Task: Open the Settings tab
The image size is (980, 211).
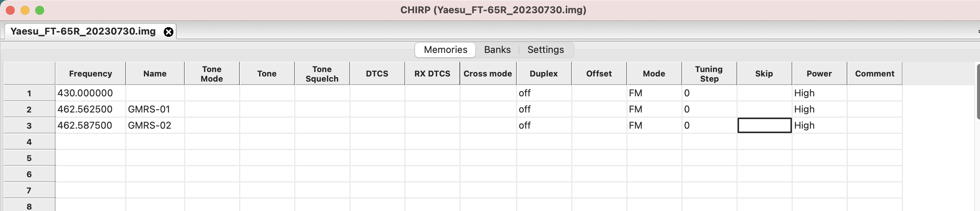Action: (545, 50)
